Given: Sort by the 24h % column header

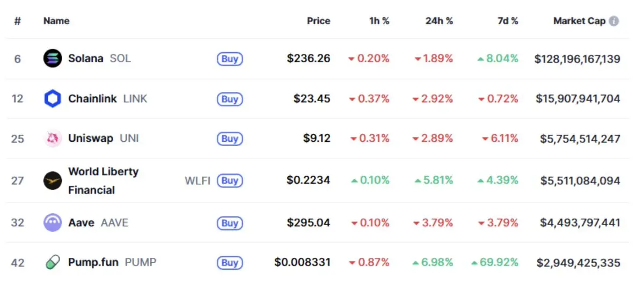Looking at the screenshot, I should click(x=439, y=21).
